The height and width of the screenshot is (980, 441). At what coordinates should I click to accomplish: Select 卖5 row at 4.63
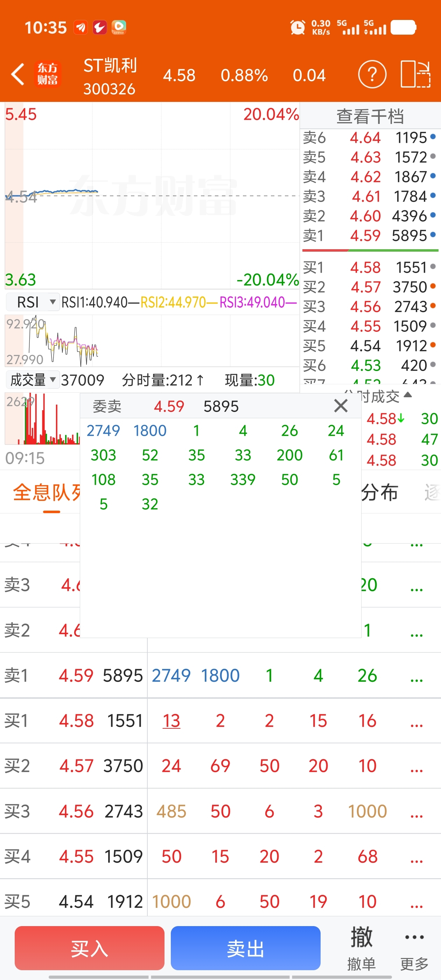click(370, 157)
